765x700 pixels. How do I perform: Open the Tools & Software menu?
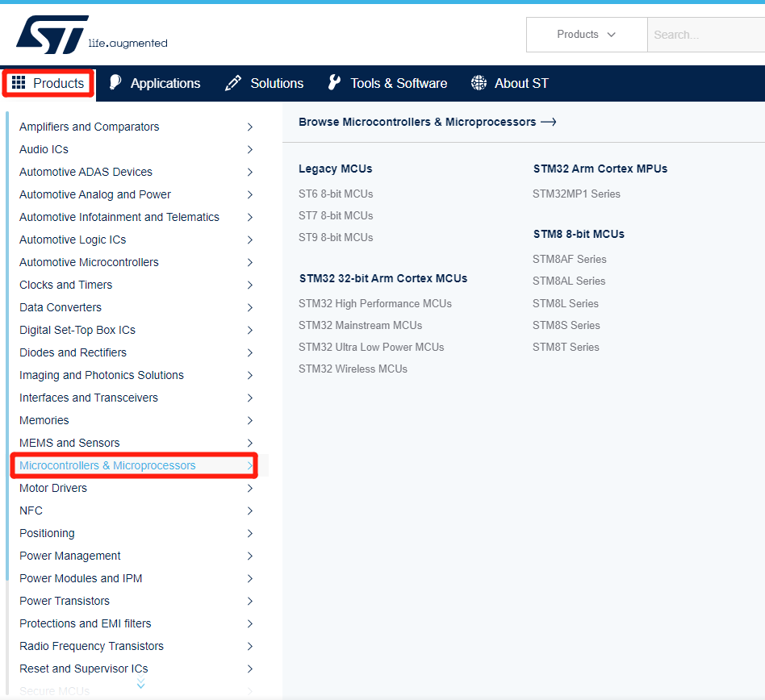point(387,83)
